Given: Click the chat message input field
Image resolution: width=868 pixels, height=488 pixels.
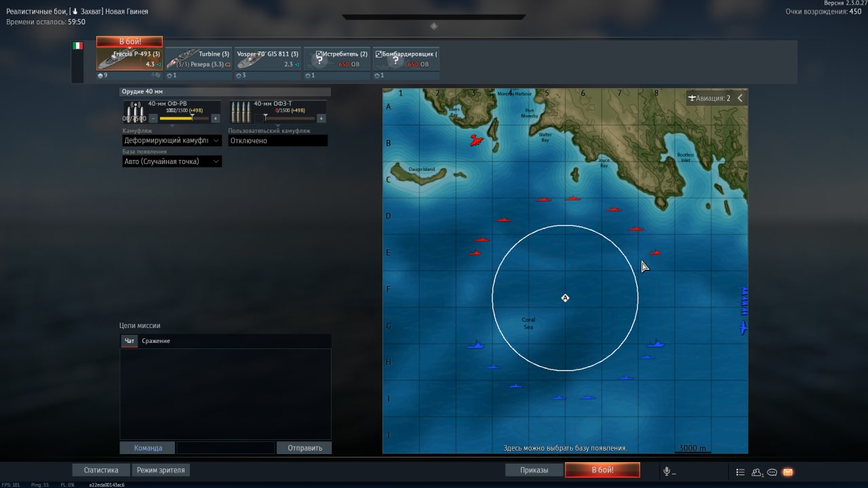Looking at the screenshot, I should click(x=226, y=448).
